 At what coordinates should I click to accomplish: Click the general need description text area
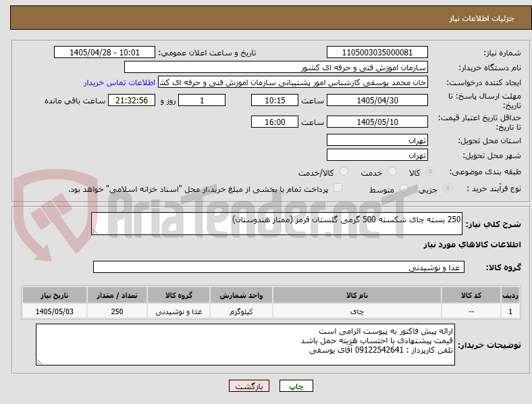(277, 224)
